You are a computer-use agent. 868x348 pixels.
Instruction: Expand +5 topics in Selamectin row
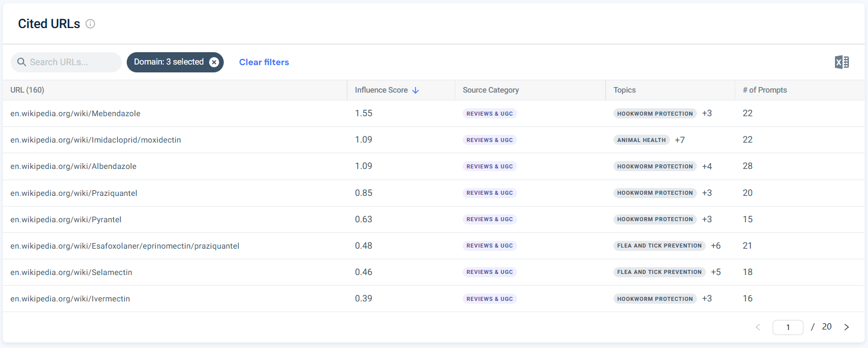(x=716, y=272)
